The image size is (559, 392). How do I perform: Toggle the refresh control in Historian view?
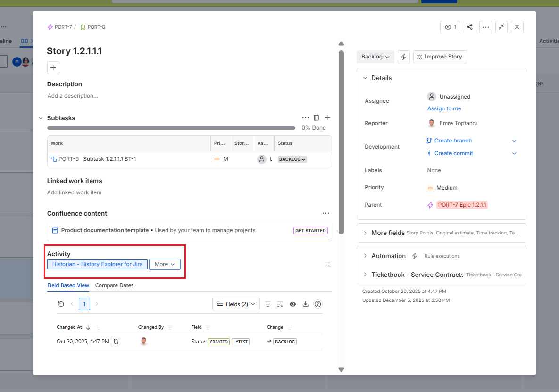click(61, 304)
